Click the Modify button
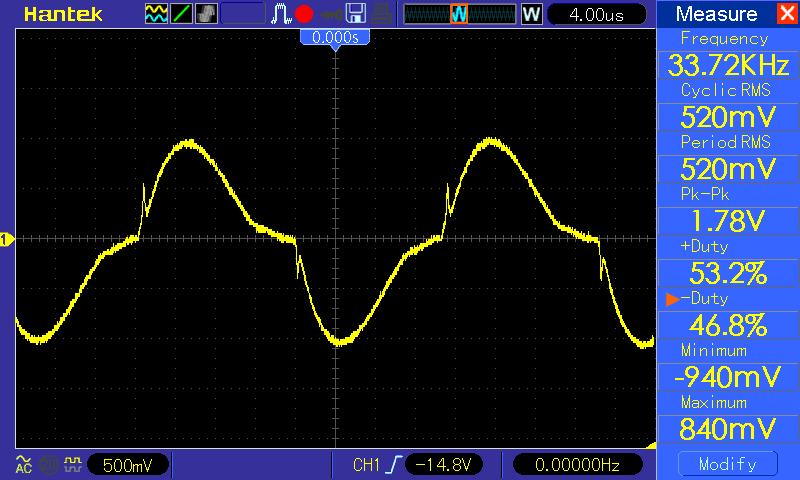This screenshot has height=480, width=800. (x=728, y=464)
